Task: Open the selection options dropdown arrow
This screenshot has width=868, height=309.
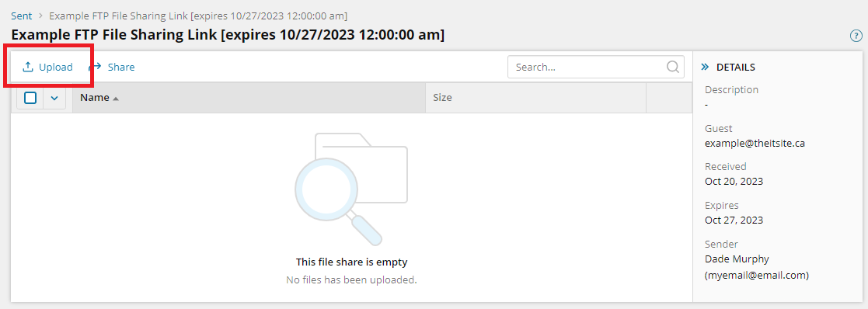Action: 54,98
